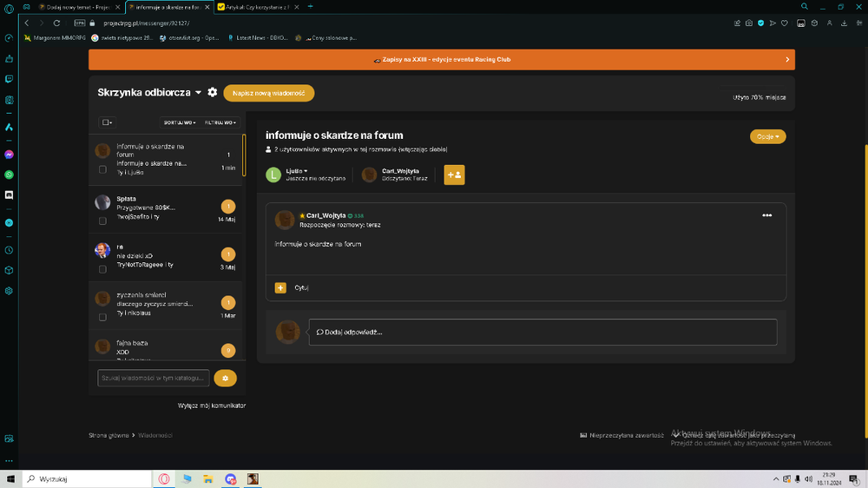Viewport: 868px width, 488px height.
Task: Open browser settings gear in sidebar
Action: pyautogui.click(x=9, y=291)
